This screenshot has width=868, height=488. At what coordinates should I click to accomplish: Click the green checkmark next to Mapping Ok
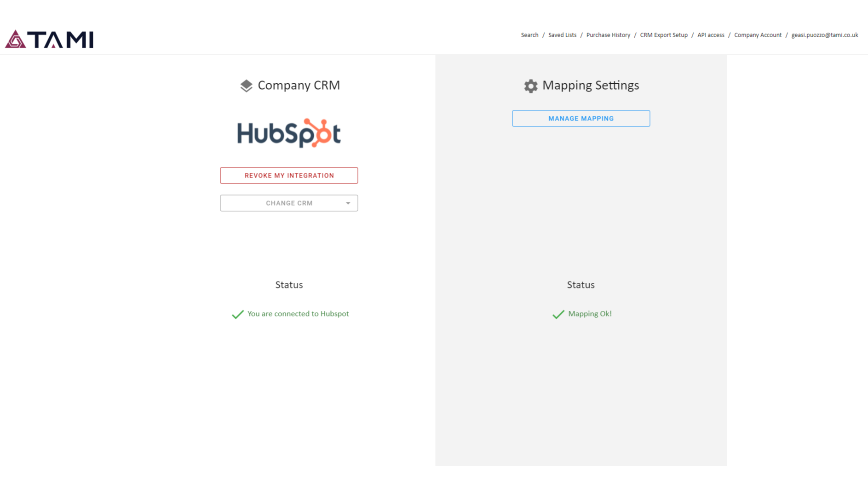click(x=558, y=314)
